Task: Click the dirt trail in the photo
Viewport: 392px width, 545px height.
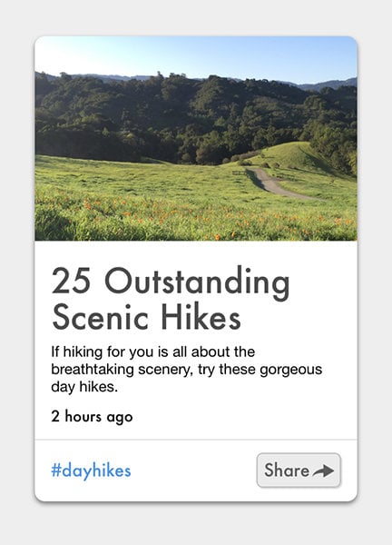Action: click(x=274, y=183)
